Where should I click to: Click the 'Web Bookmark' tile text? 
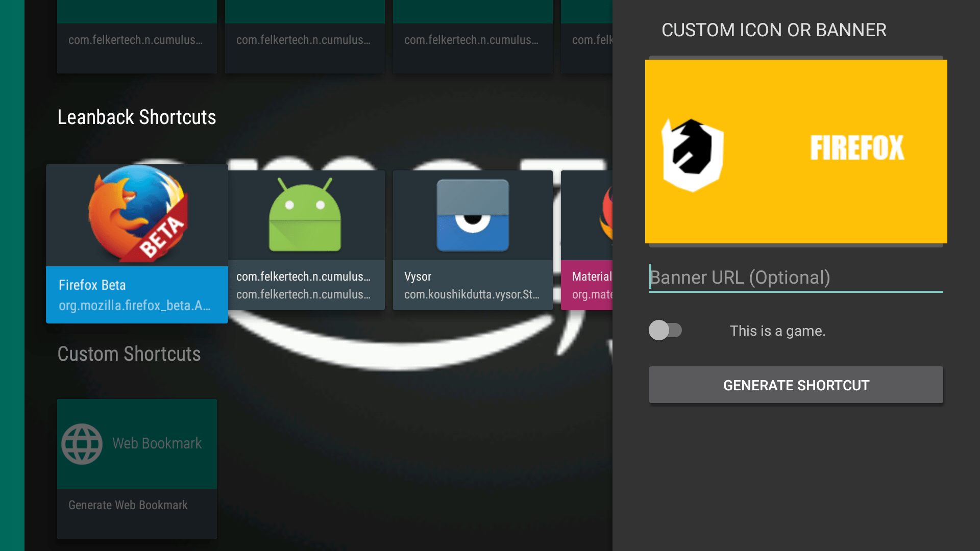pyautogui.click(x=157, y=443)
